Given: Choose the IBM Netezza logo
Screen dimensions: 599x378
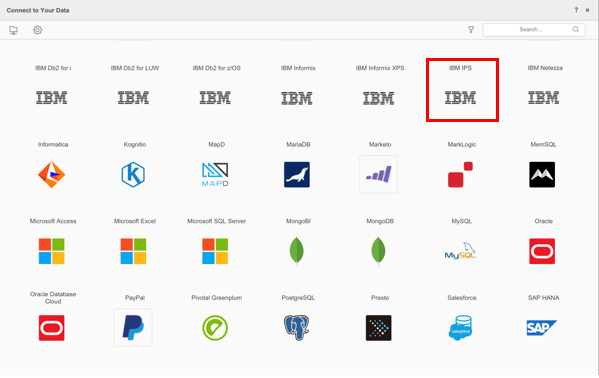Looking at the screenshot, I should point(544,98).
